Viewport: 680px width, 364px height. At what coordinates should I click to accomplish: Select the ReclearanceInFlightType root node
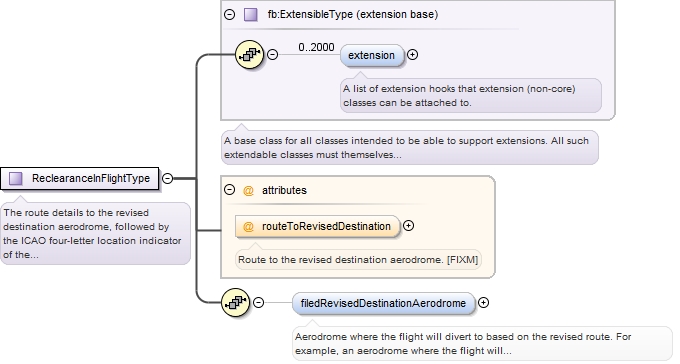[x=80, y=178]
